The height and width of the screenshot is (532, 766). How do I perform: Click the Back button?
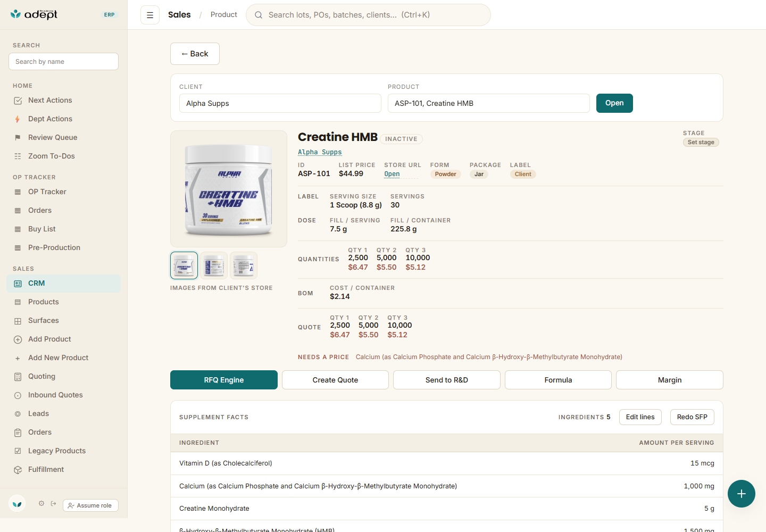click(x=195, y=54)
